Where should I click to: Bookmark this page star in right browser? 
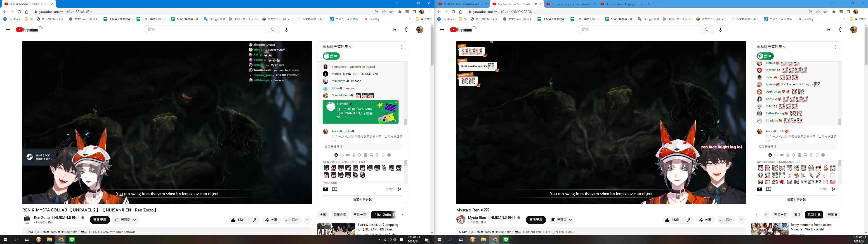pos(825,12)
